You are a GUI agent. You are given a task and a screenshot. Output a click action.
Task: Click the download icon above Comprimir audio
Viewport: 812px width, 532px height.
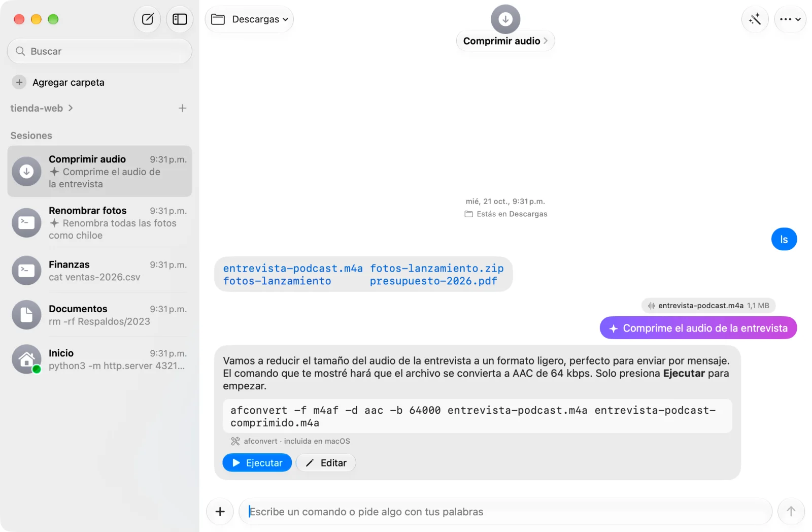tap(505, 19)
